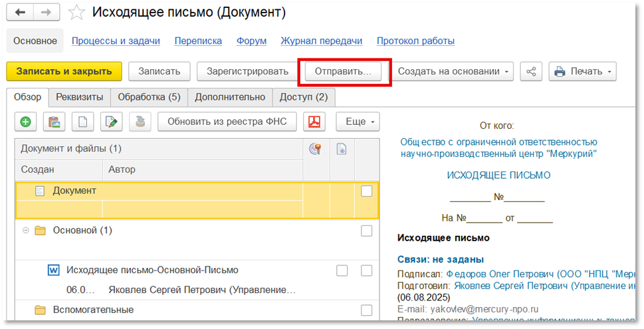Open the Переписка section

[198, 41]
